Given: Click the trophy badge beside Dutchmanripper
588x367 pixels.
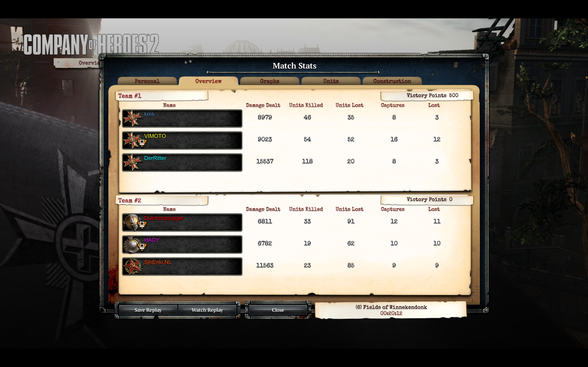Looking at the screenshot, I should [x=142, y=225].
